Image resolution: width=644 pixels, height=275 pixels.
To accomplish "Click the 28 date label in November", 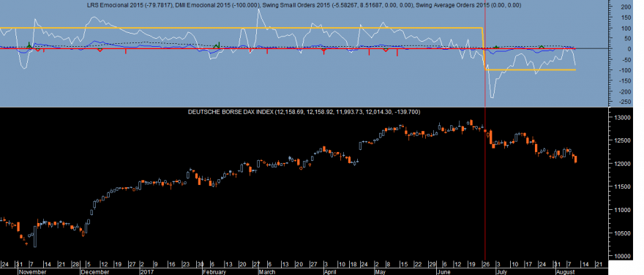I will [75, 264].
